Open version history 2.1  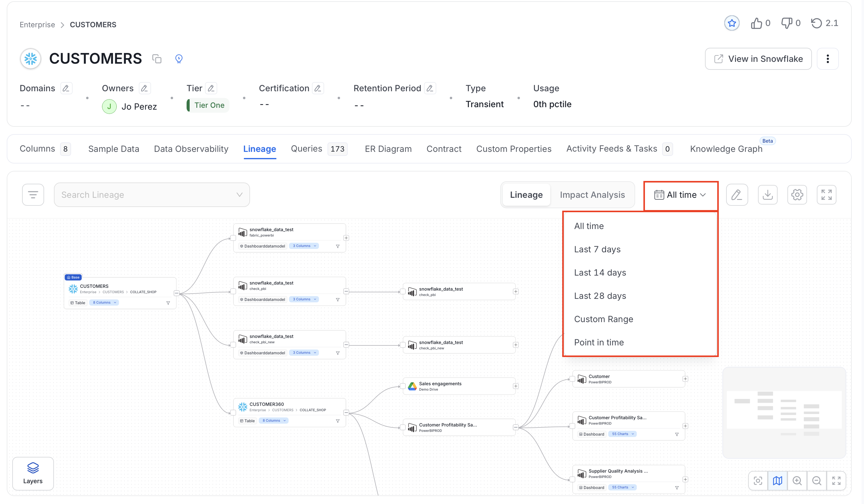[824, 23]
